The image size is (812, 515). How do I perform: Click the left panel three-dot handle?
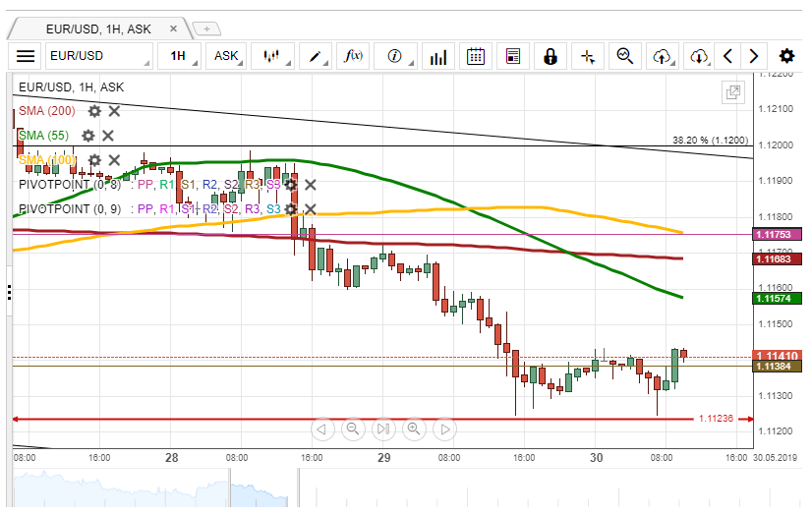[x=9, y=293]
